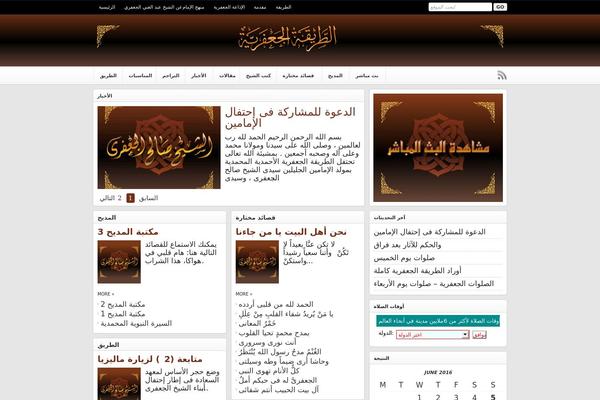Open sidebar update الدعوة للمشاركة في إحتفال الإمامين
600x400 pixels.
[429, 232]
